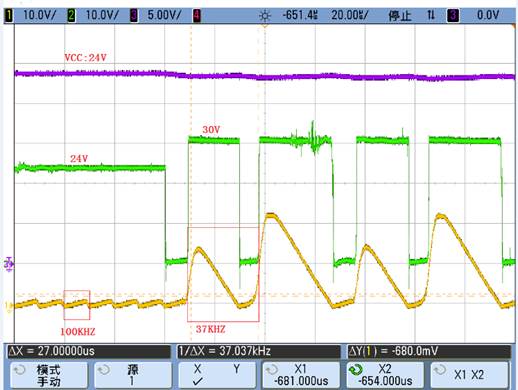The height and width of the screenshot is (390, 518).
Task: Switch cursor axis to Y
Action: coord(236,369)
